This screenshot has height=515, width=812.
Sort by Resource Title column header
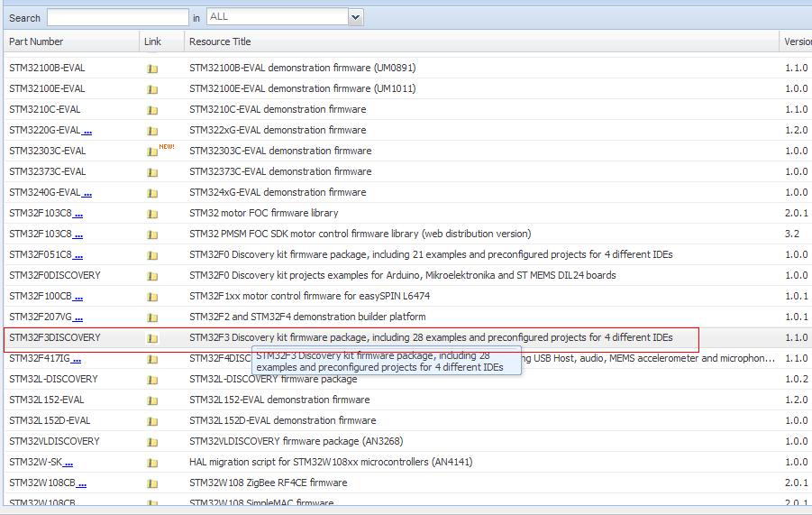[481, 41]
